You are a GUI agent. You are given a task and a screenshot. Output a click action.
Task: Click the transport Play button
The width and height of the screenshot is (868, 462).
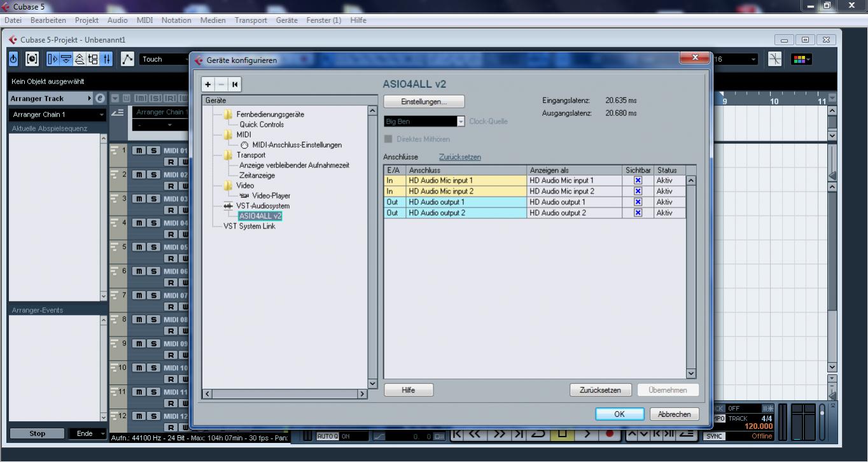586,435
